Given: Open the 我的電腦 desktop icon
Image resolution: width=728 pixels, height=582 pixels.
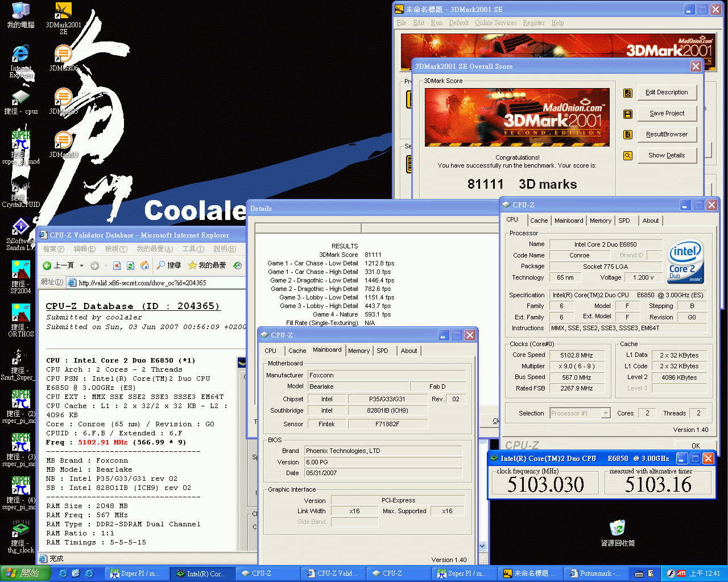Looking at the screenshot, I should click(x=20, y=15).
